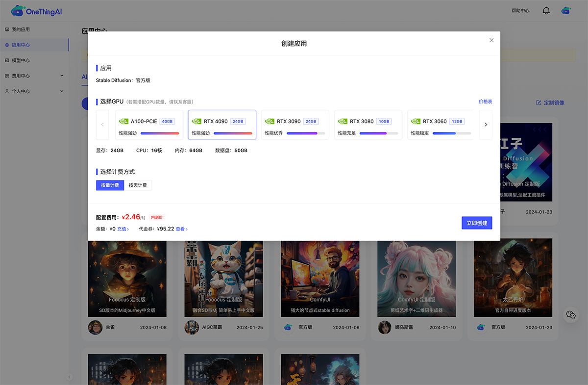This screenshot has height=385, width=588.
Task: Choose the RTX 3080 10GB GPU card
Action: tap(368, 125)
